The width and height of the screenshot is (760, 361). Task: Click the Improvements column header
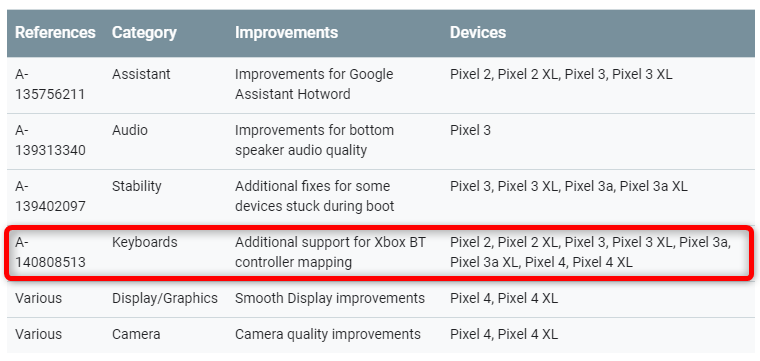[286, 33]
